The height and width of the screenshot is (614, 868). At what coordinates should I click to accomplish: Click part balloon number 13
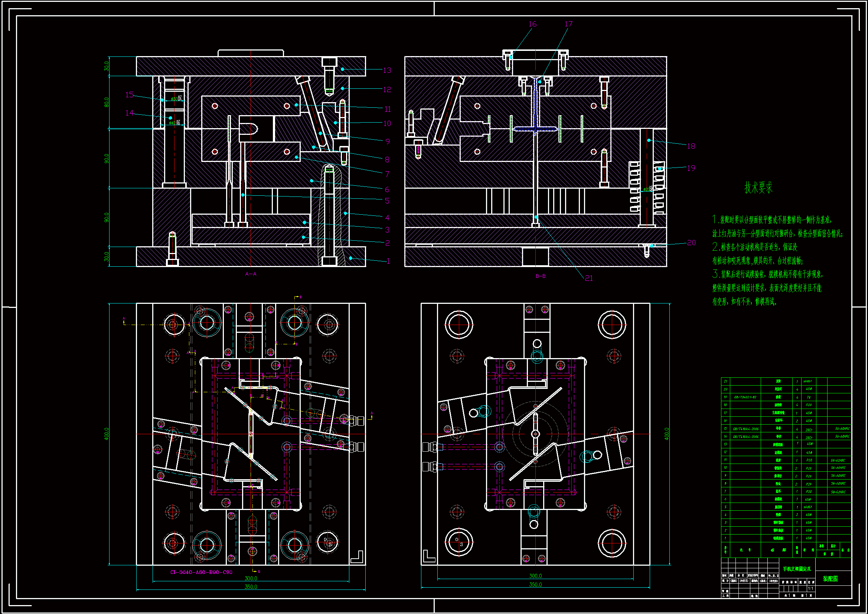pos(387,71)
